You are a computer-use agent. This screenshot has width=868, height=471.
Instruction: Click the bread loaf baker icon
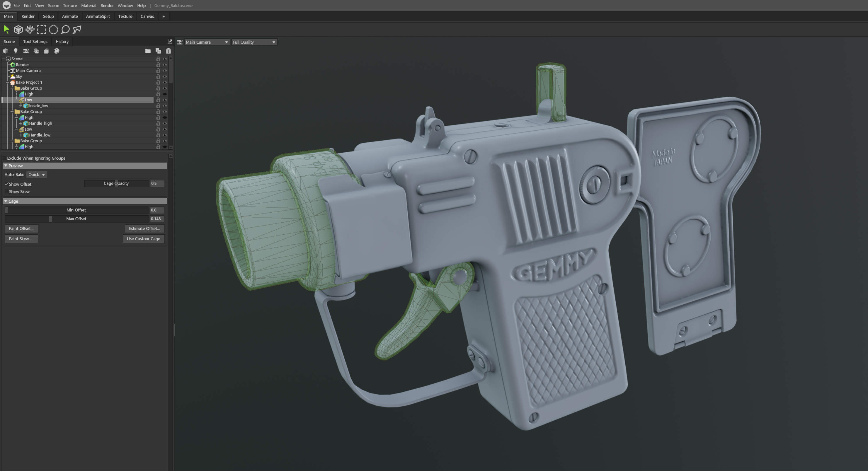tap(47, 51)
